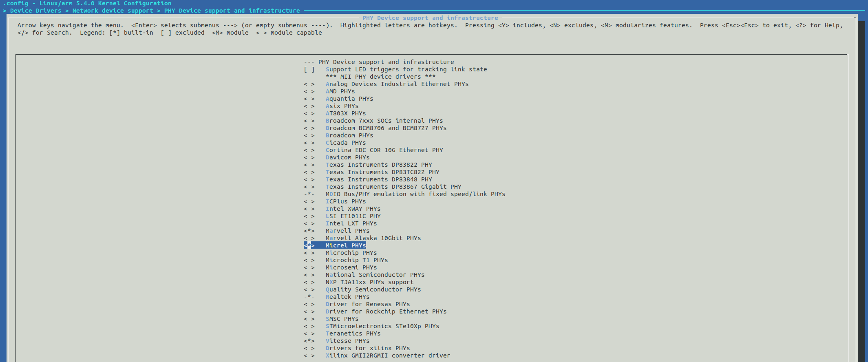
Task: Select Driver for Rockchip Ethernet PHYs
Action: pyautogui.click(x=375, y=311)
